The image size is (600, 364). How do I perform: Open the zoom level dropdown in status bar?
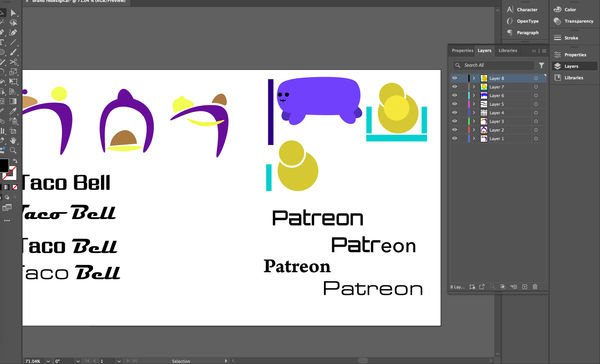(x=48, y=361)
